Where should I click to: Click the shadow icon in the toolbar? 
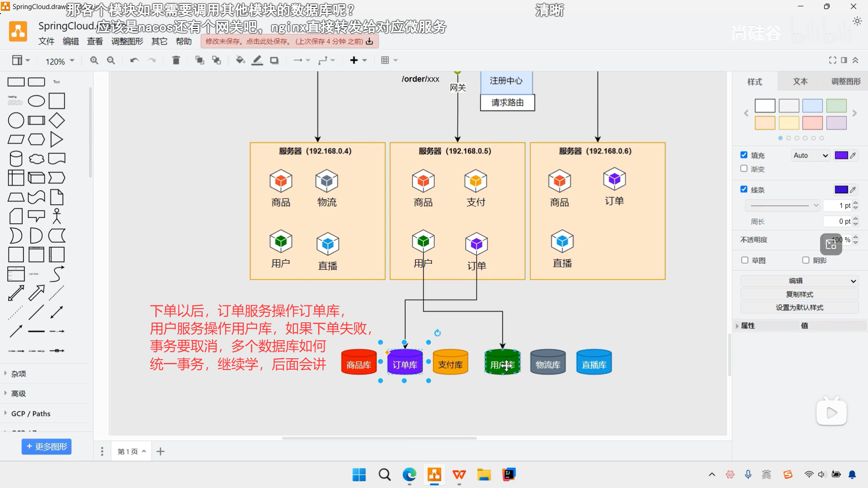pos(274,60)
